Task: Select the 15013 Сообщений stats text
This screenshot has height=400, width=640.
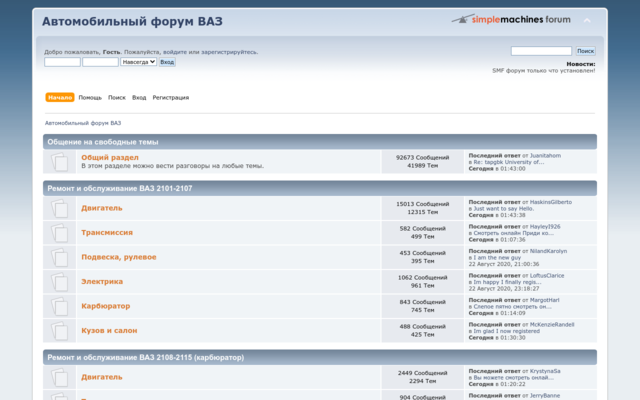Action: coord(422,204)
